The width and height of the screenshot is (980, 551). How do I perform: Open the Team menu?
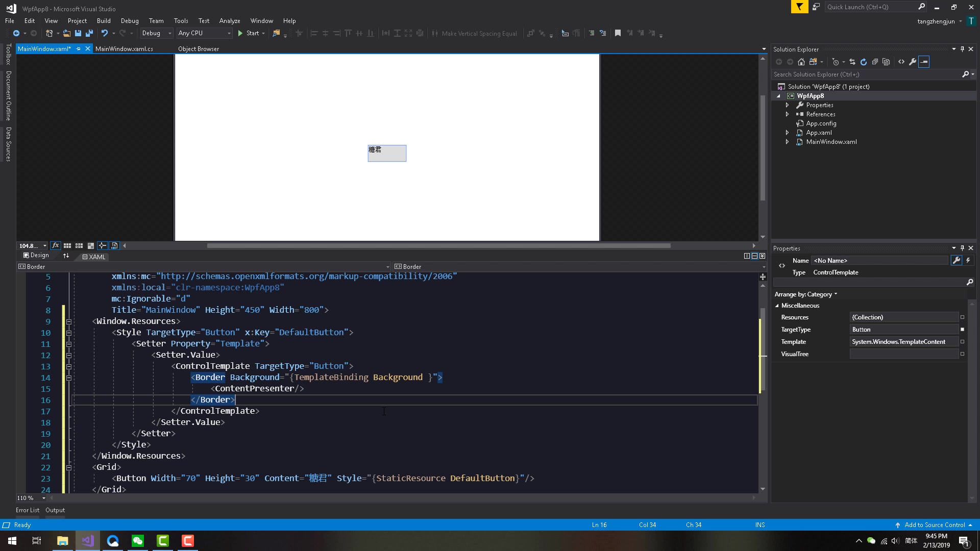(156, 21)
